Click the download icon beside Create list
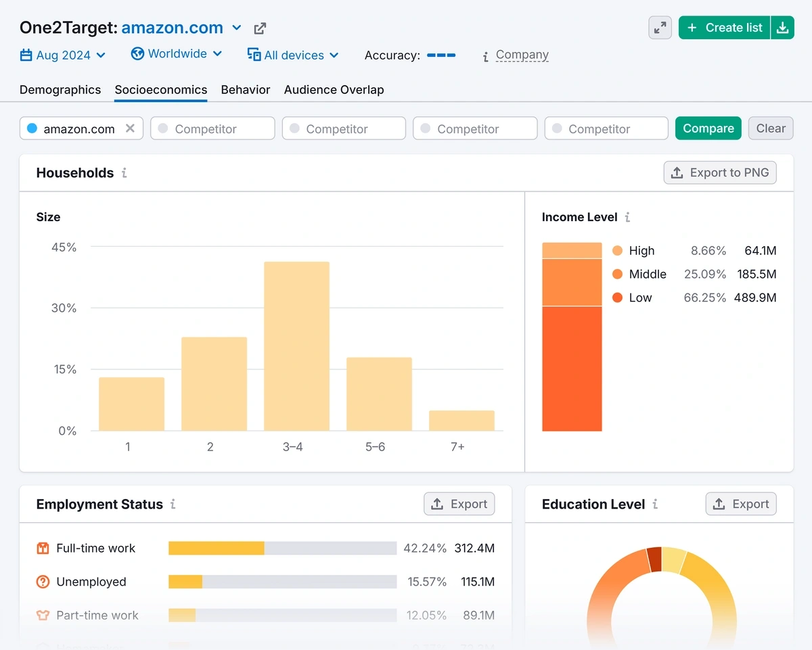 pos(782,28)
